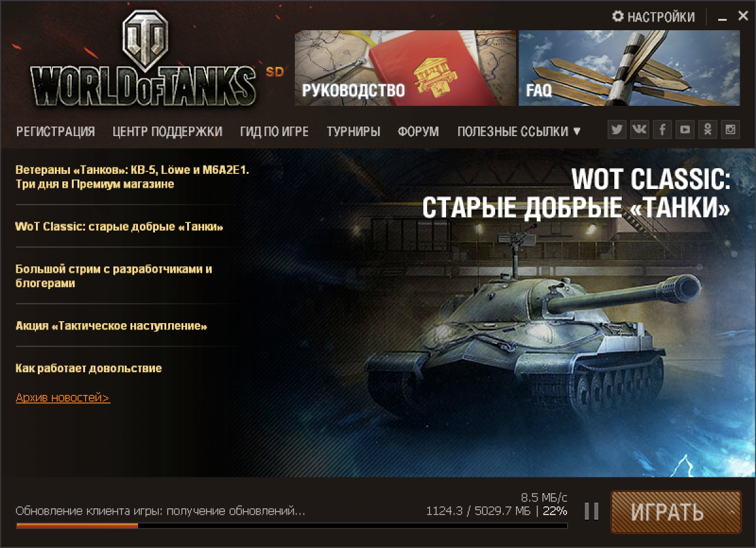Expand the ПОЛЕЗНЫЕ ССЫЛКИ dropdown menu
The width and height of the screenshot is (756, 548).
pos(519,132)
